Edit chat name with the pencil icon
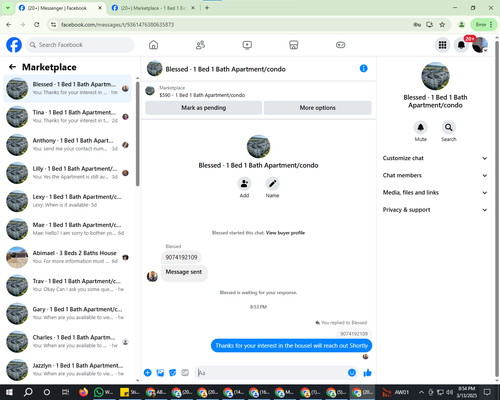The height and width of the screenshot is (400, 500). point(272,184)
